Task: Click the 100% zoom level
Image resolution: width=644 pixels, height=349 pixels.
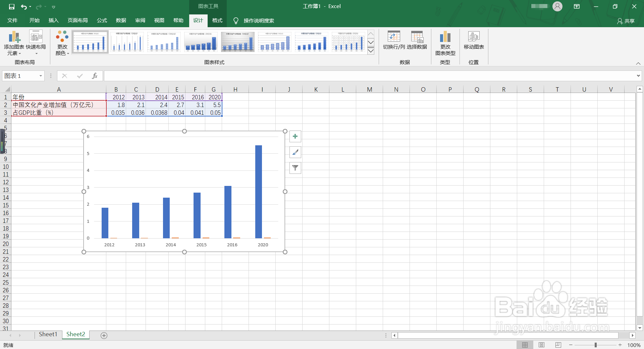Action: coord(634,345)
